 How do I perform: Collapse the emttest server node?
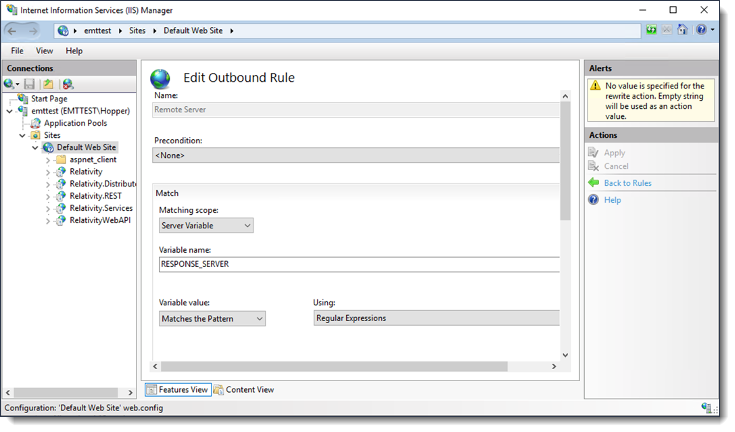click(9, 111)
